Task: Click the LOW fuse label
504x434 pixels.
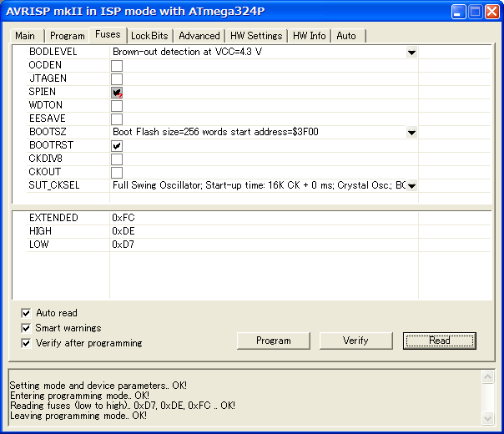Action: click(39, 245)
